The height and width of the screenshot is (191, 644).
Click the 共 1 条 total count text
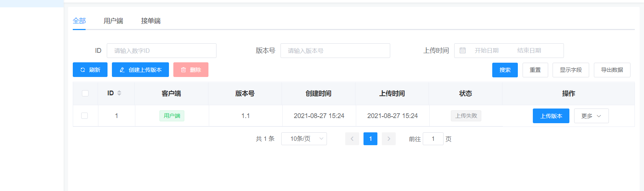[265, 139]
